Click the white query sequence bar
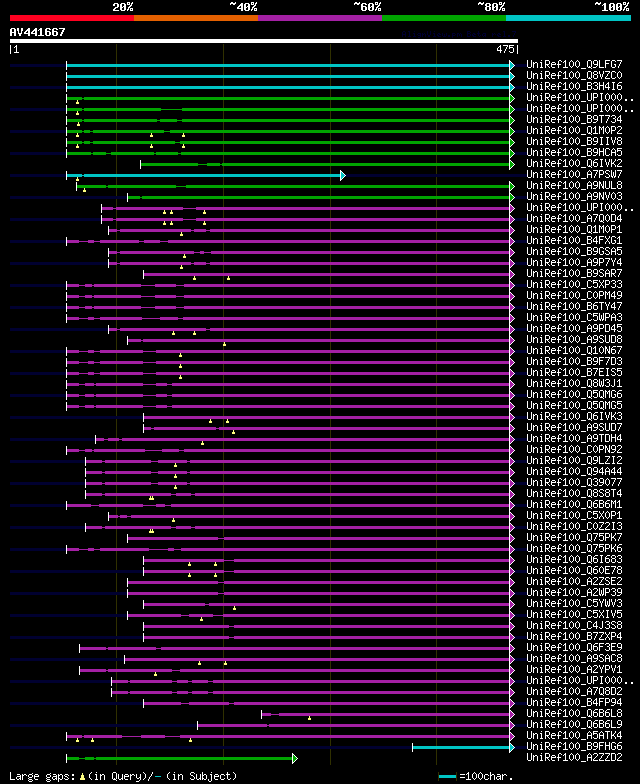The width and height of the screenshot is (640, 784). click(264, 41)
